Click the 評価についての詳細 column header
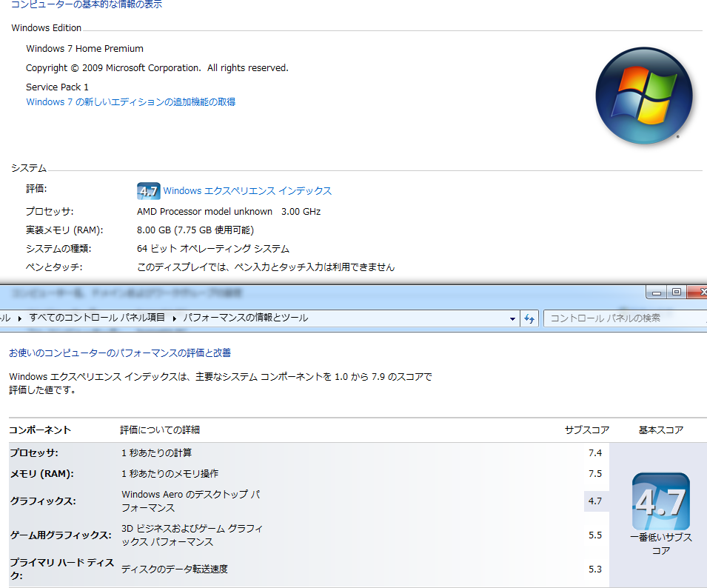 (160, 430)
